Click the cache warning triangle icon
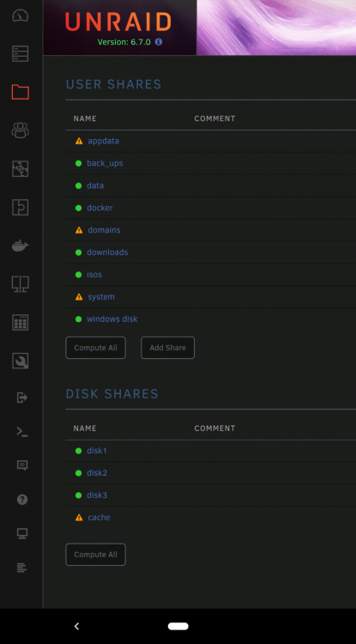The width and height of the screenshot is (356, 644). click(79, 518)
